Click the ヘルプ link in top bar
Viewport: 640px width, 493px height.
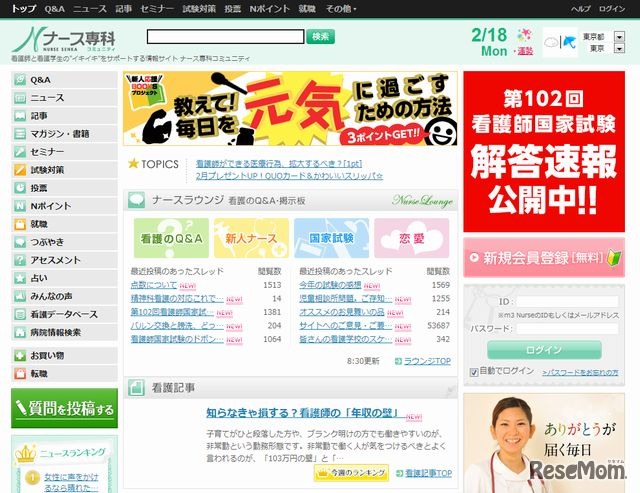580,9
